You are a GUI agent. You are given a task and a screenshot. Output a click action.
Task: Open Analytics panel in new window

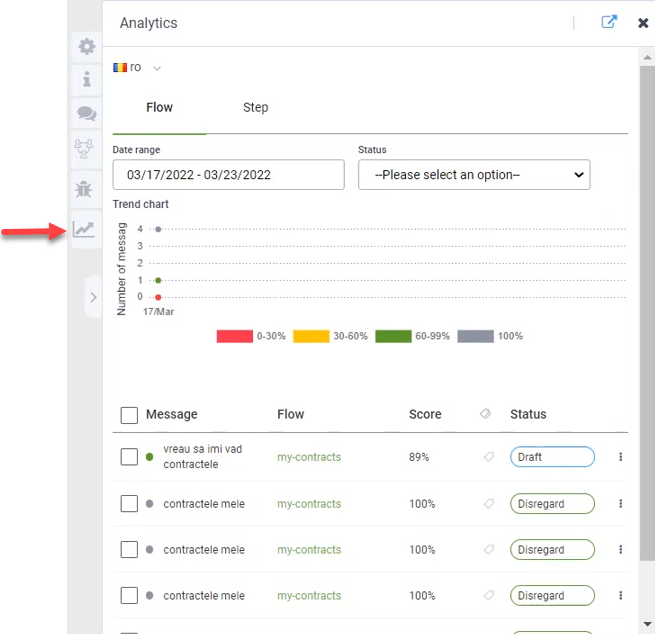coord(608,23)
